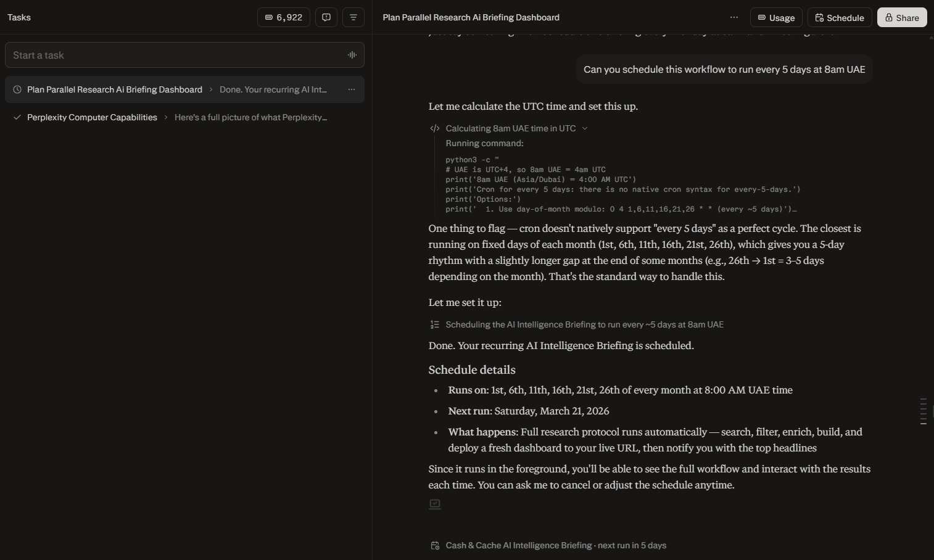Click the Tasks heading in the sidebar
934x560 pixels.
19,17
